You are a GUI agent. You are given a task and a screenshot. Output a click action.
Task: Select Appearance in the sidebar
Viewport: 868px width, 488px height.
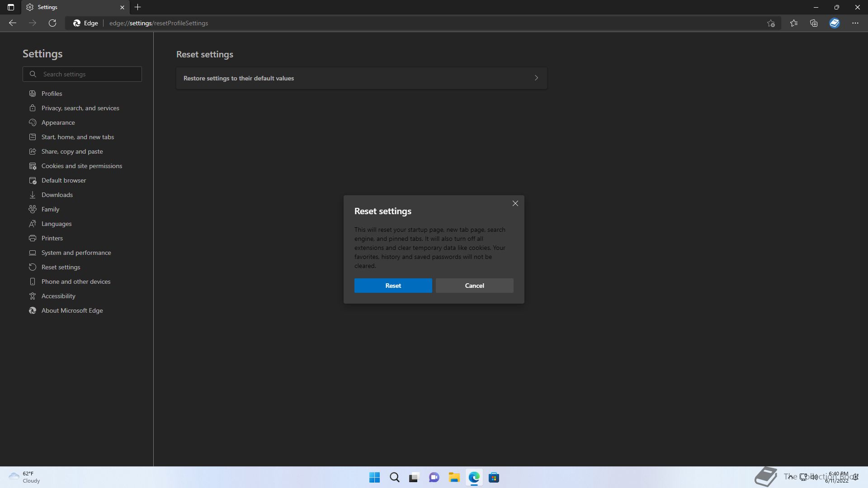(x=58, y=122)
